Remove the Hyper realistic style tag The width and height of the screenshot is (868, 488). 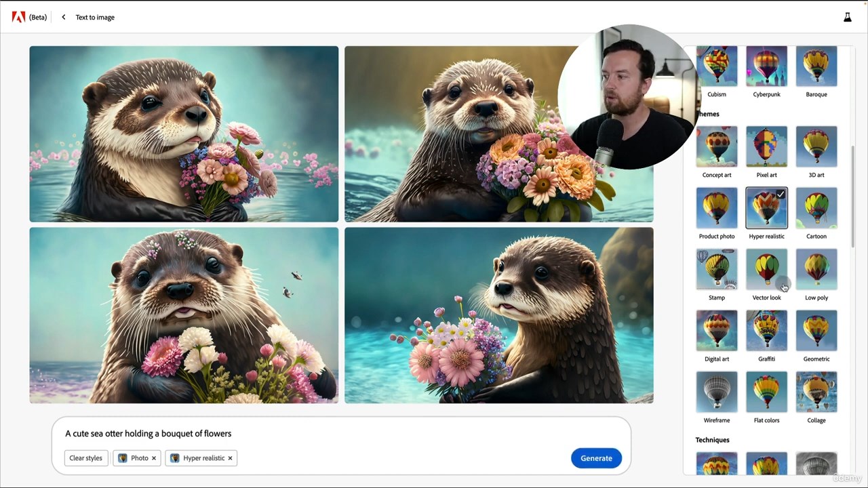pos(230,458)
